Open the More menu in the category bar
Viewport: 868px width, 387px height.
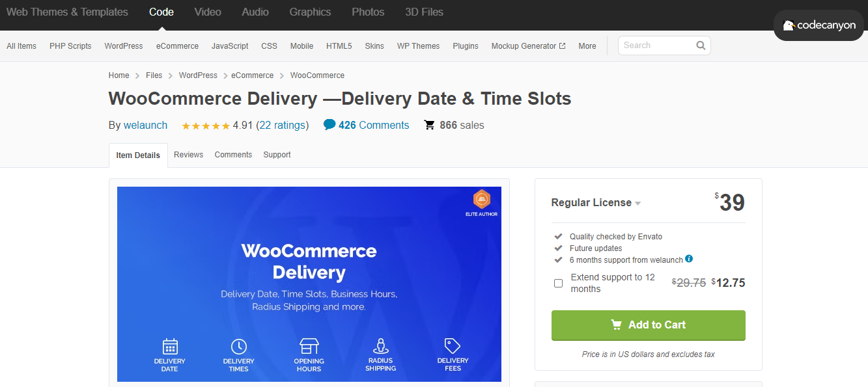587,46
